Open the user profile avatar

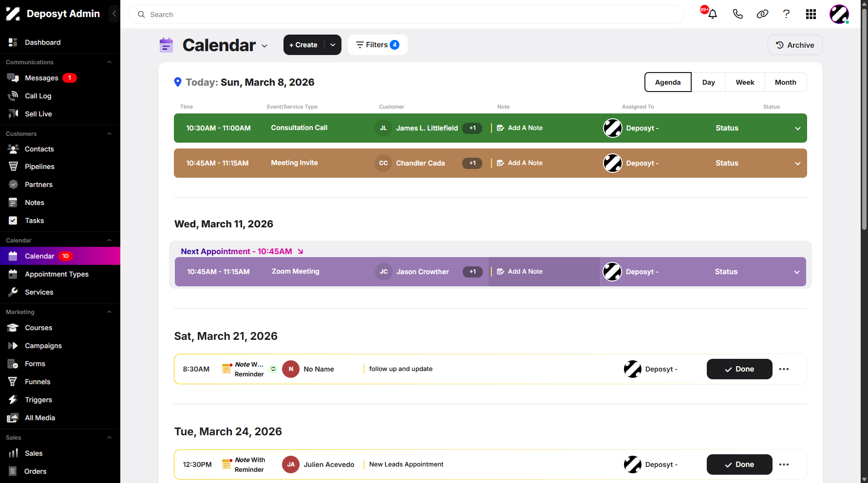[x=839, y=14]
